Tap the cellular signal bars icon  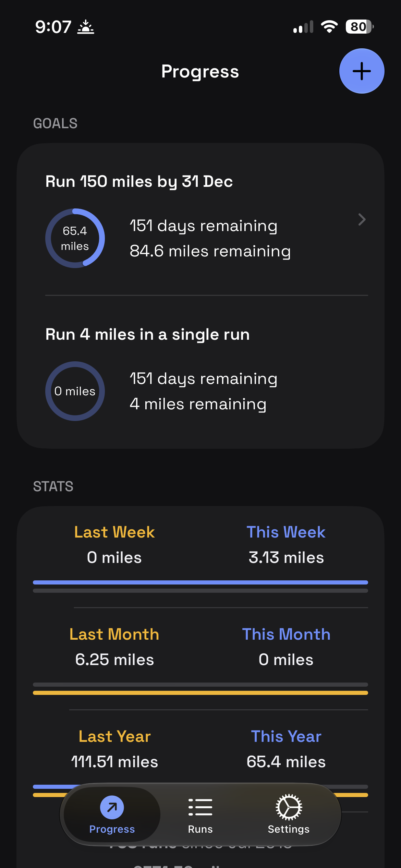pos(303,27)
